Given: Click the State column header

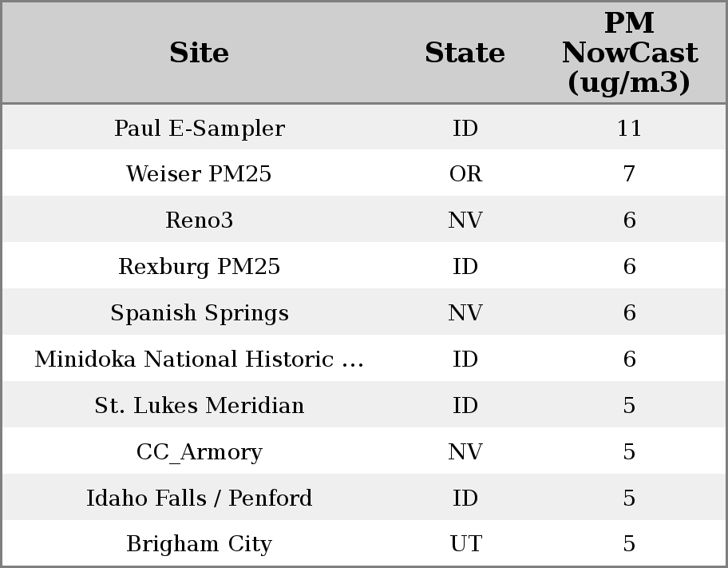Looking at the screenshot, I should (x=465, y=54).
